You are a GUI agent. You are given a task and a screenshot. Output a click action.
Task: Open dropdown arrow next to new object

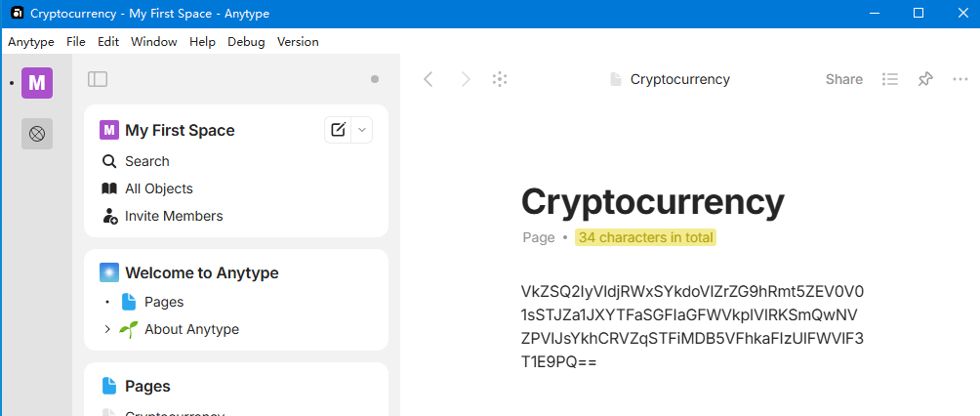pyautogui.click(x=361, y=130)
